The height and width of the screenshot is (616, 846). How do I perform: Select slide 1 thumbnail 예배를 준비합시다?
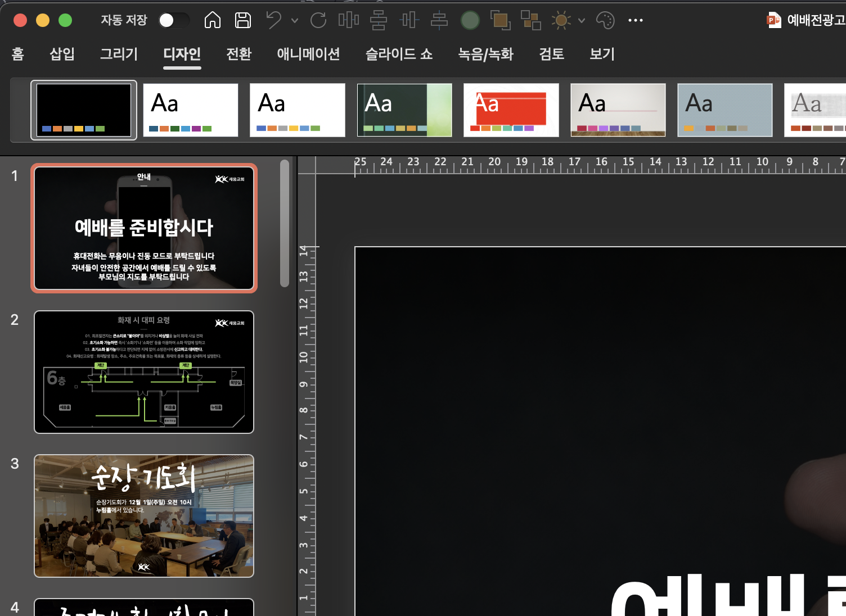coord(144,228)
